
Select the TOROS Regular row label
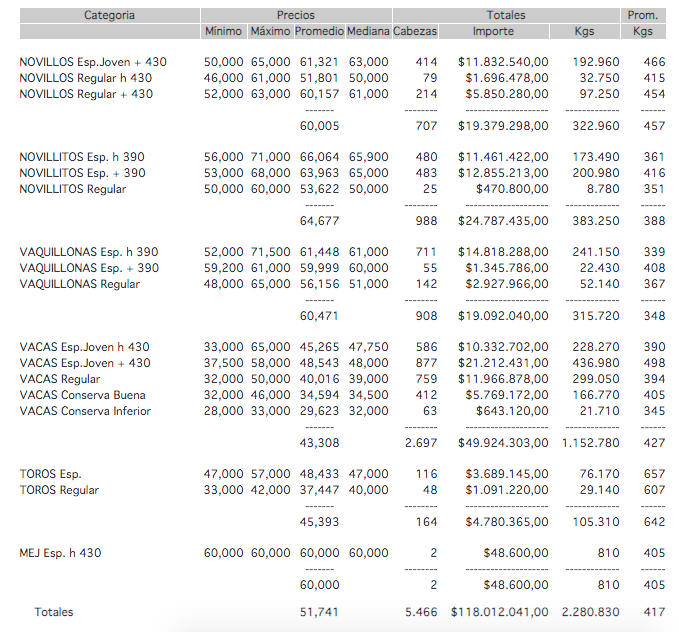click(59, 490)
